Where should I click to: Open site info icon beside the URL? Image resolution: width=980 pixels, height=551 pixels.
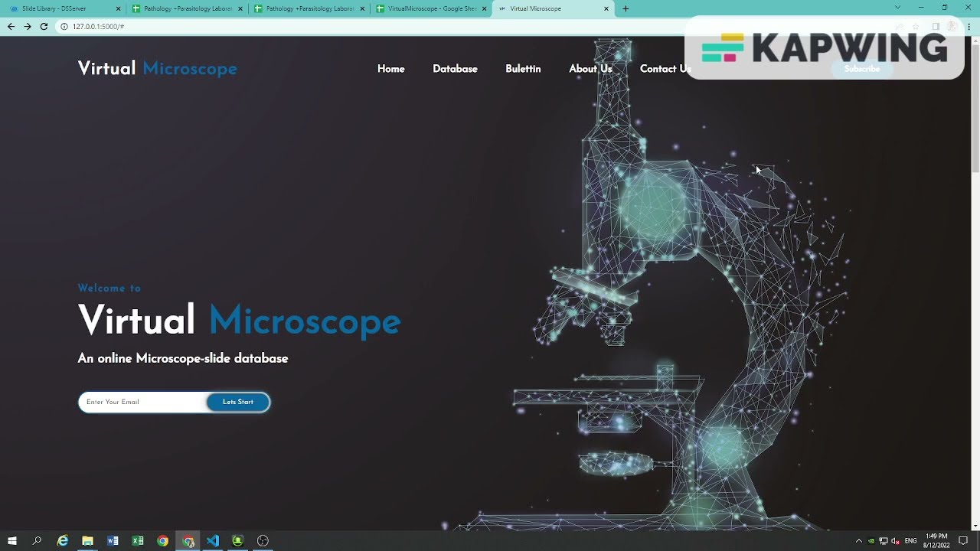(64, 26)
